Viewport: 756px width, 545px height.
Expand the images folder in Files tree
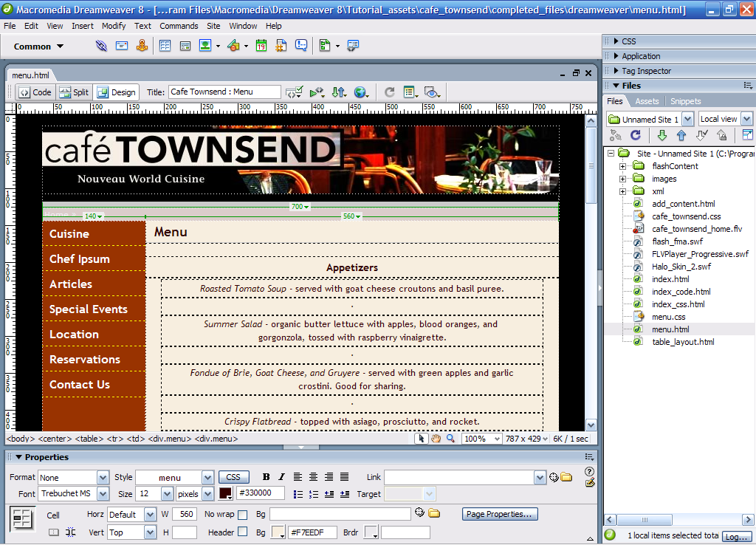(623, 179)
